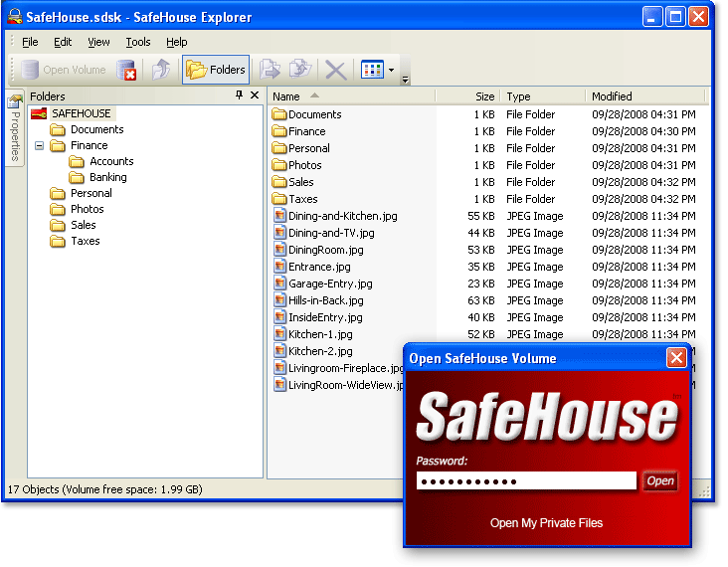Maximize the SafeHouse Explorer window
The image size is (728, 567).
(x=675, y=17)
